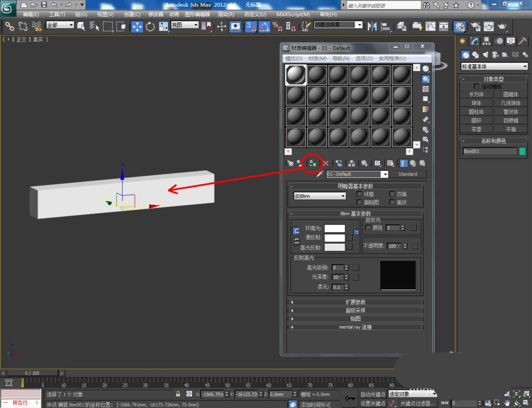
Task: Expand the 扩展参数 rollout
Action: pyautogui.click(x=355, y=302)
